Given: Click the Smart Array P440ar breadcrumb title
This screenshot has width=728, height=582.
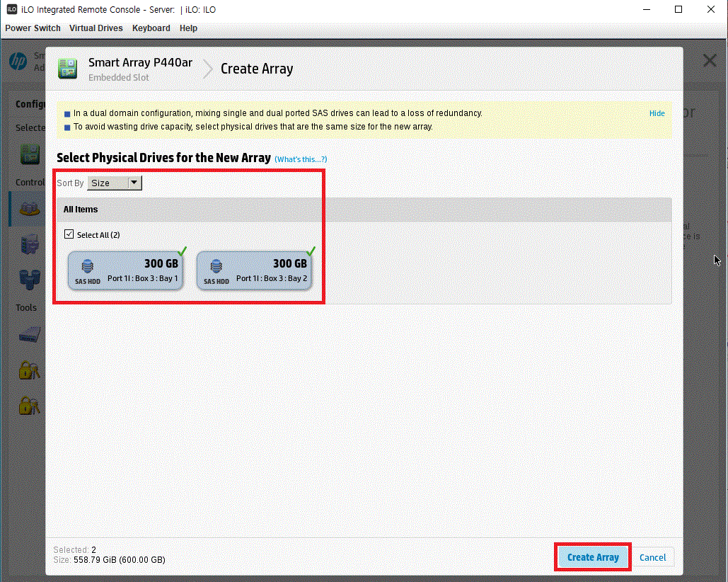Looking at the screenshot, I should pos(140,62).
